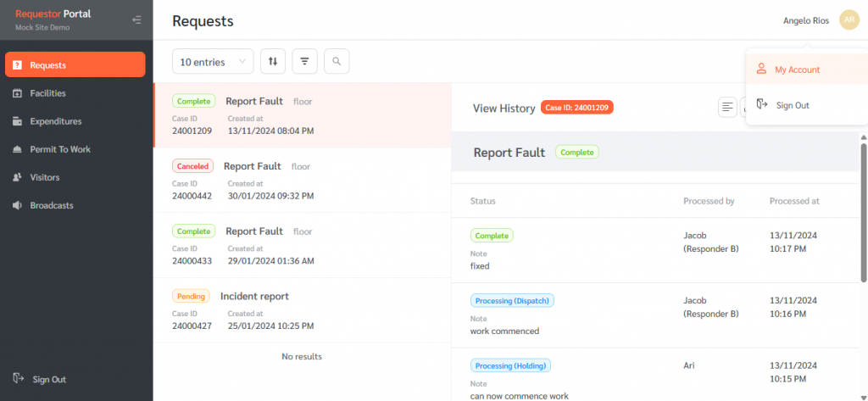Image resolution: width=868 pixels, height=401 pixels.
Task: Open Permit To Work section
Action: pos(59,149)
